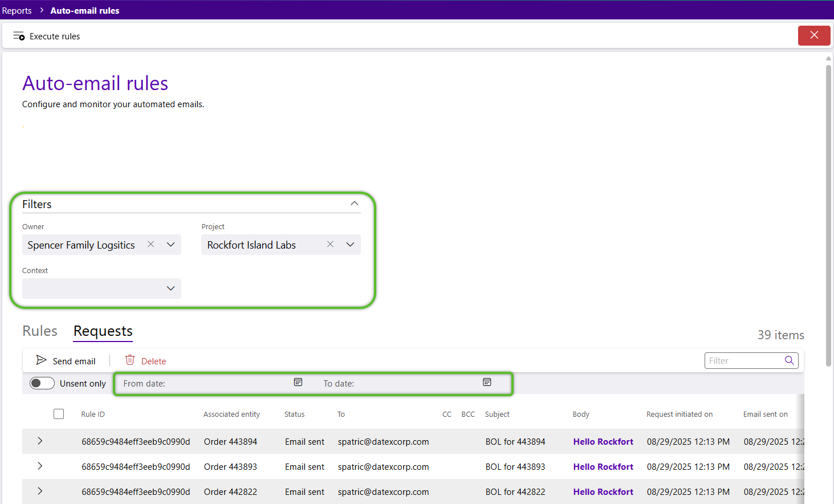The width and height of the screenshot is (834, 504).
Task: Open the Context dropdown
Action: click(170, 288)
